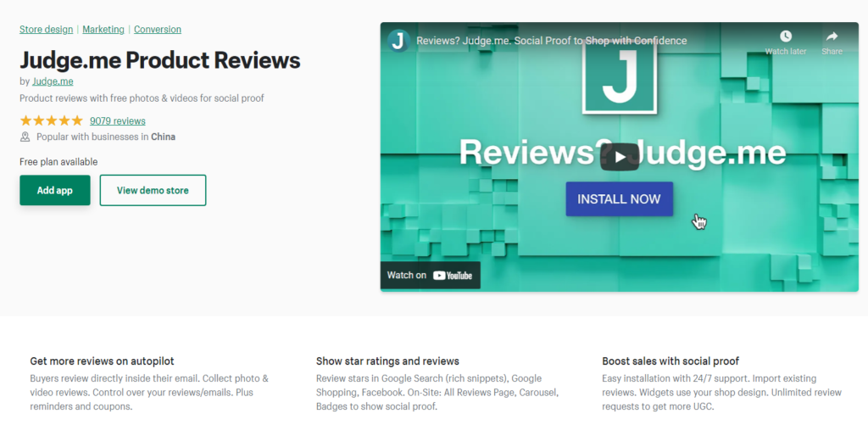Open the Judge.me channel avatar icon

tap(398, 41)
